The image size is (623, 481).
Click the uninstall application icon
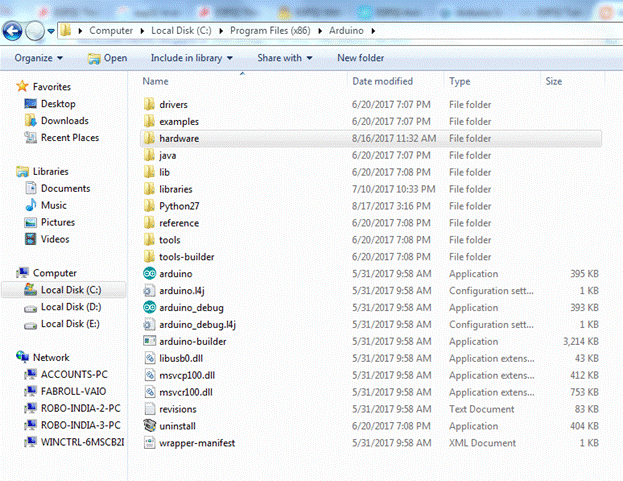click(149, 425)
